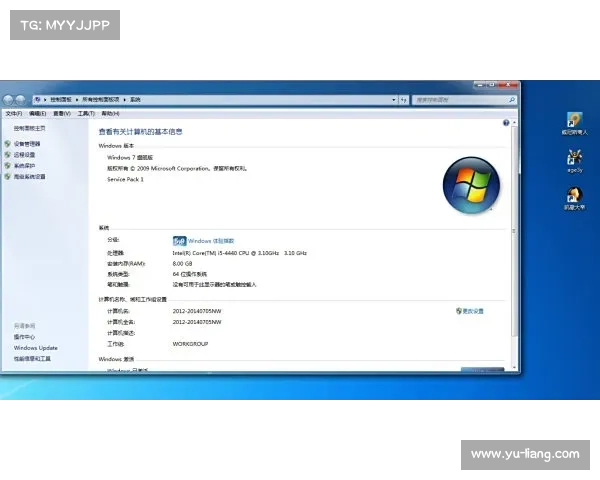Viewport: 600px width, 480px height.
Task: Click the 2012-20140705NW value beside 计算机名
Action: coord(197,311)
